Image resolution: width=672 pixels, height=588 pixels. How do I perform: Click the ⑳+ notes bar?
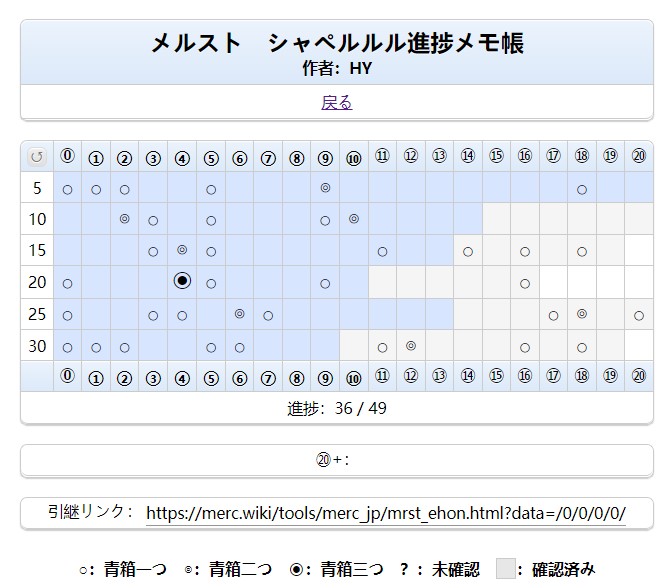click(x=337, y=460)
